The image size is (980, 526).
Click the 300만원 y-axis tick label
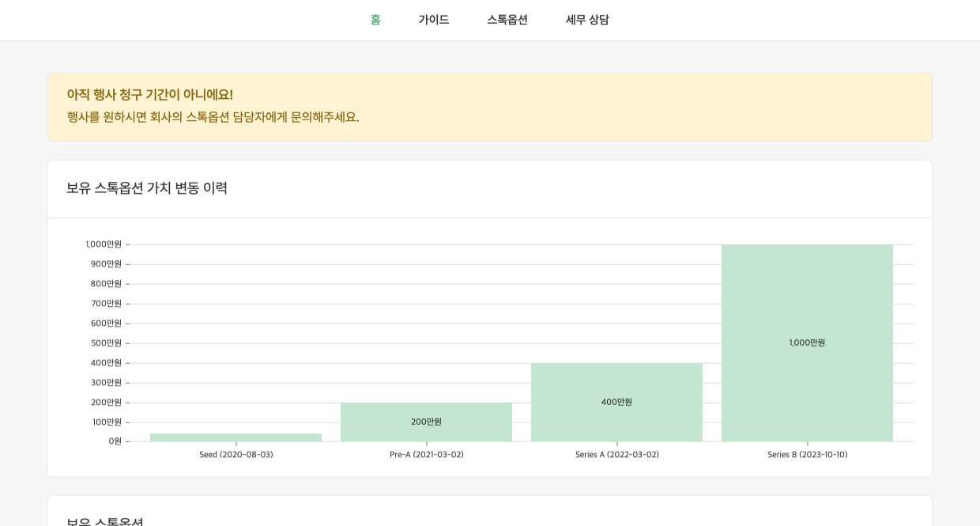106,383
